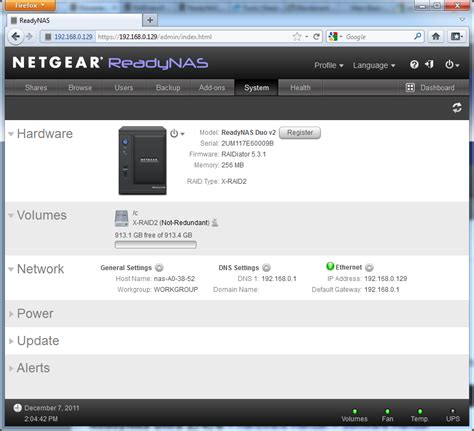Select the ReadyNAS browser tab

pos(74,21)
